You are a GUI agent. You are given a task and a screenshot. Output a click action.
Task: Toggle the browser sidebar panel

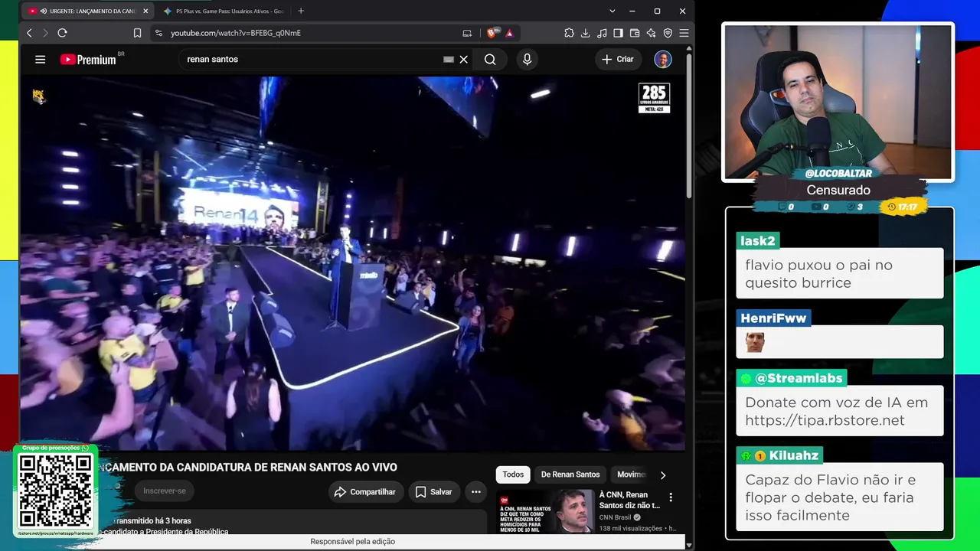[618, 33]
